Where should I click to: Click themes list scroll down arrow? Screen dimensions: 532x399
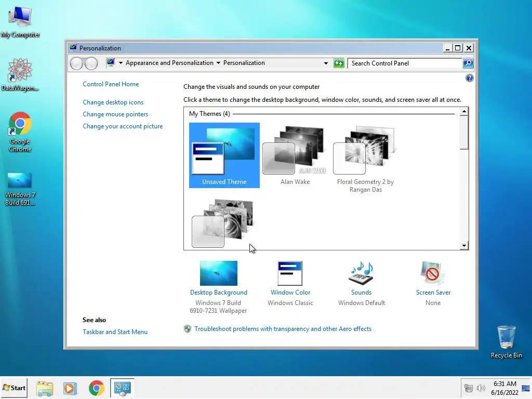[464, 245]
